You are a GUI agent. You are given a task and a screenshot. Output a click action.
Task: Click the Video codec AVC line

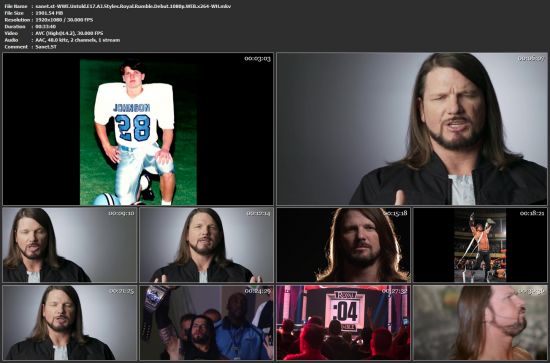point(54,33)
